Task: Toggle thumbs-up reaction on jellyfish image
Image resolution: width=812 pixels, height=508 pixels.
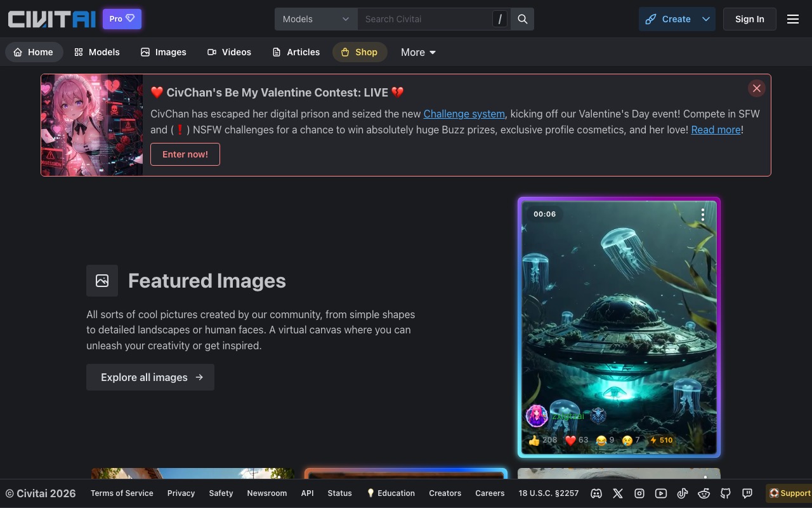Action: coord(542,440)
